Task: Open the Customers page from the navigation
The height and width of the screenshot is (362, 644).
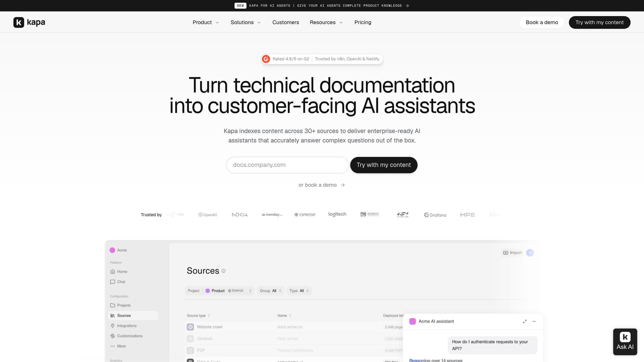Action: [286, 22]
